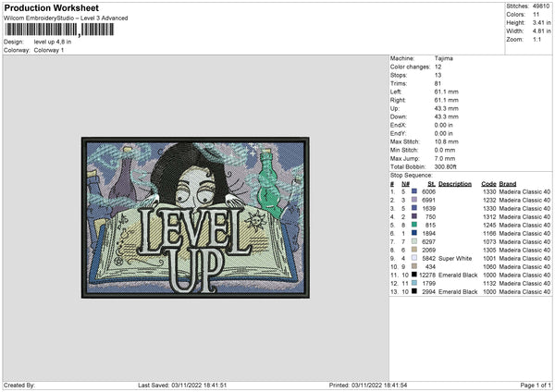Select the design name 'level up 4,8 in'

pyautogui.click(x=53, y=42)
